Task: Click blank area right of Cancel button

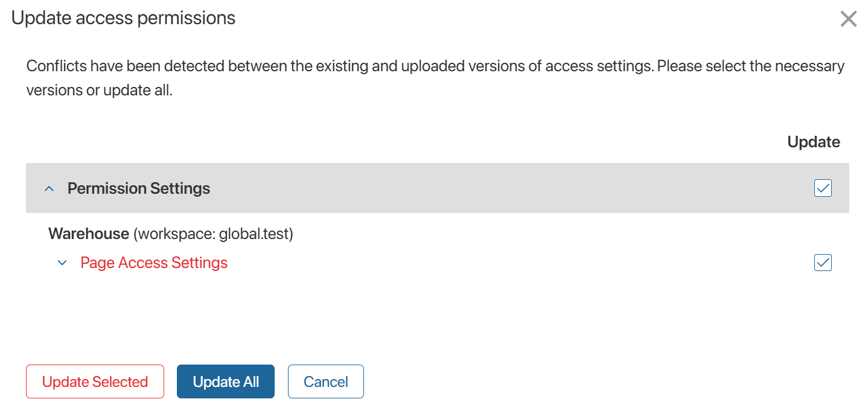Action: coord(543,381)
